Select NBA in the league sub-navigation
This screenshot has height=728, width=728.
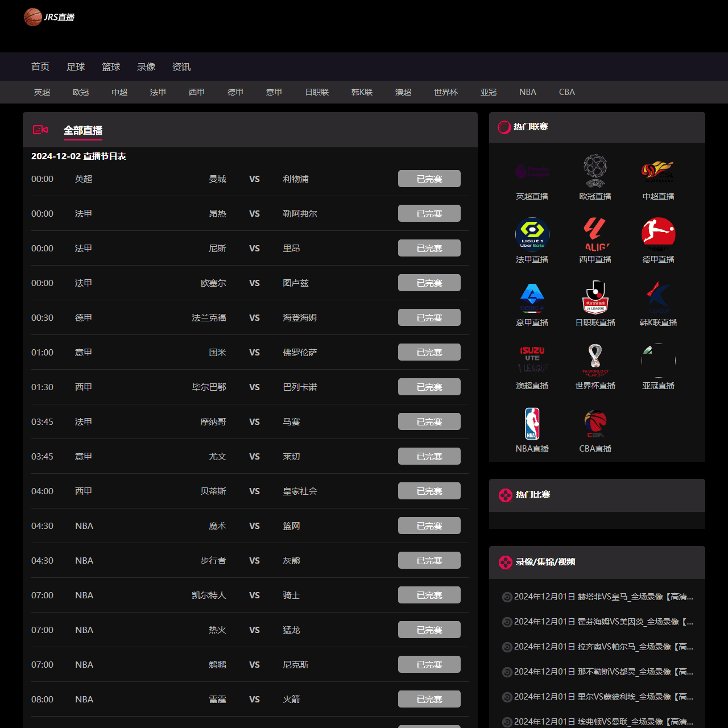528,92
